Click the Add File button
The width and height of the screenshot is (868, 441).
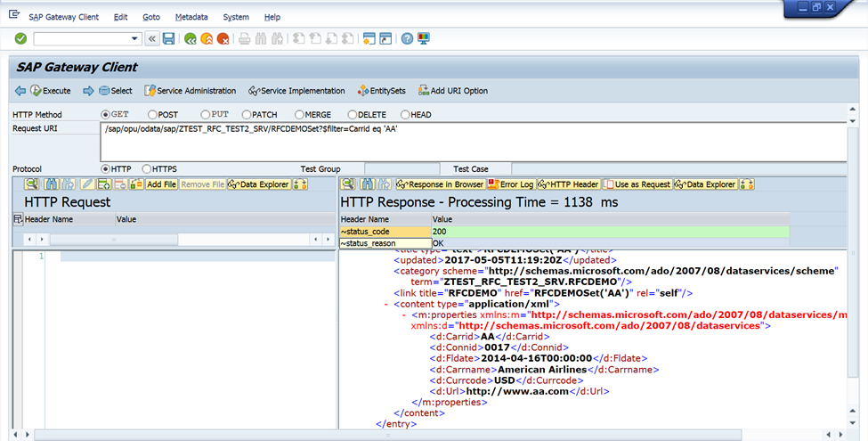point(161,184)
